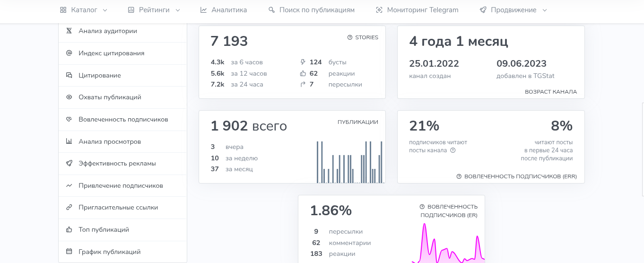Open Вовлеченность подписчиков in sidebar
The height and width of the screenshot is (263, 644).
pyautogui.click(x=122, y=119)
